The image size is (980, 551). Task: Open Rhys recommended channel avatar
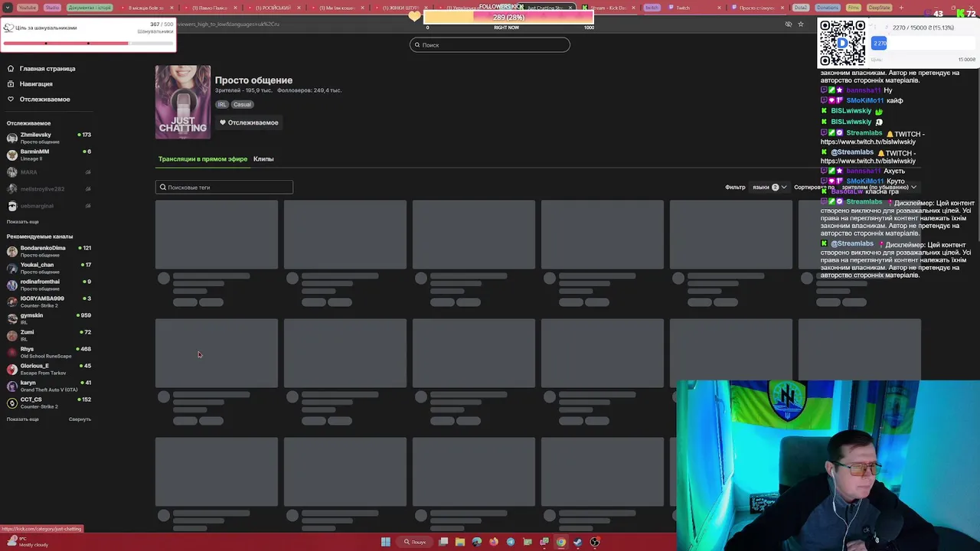[x=12, y=352]
